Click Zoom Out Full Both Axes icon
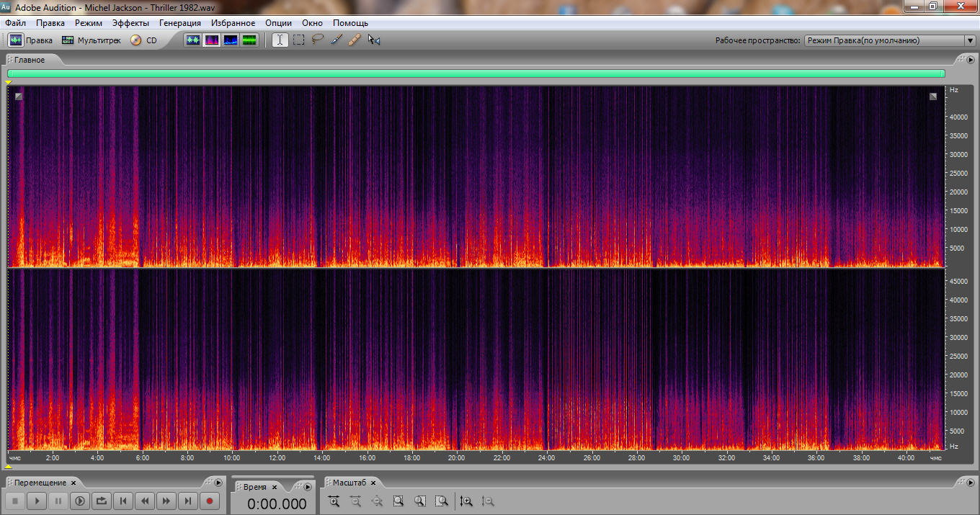The image size is (980, 515). (377, 501)
